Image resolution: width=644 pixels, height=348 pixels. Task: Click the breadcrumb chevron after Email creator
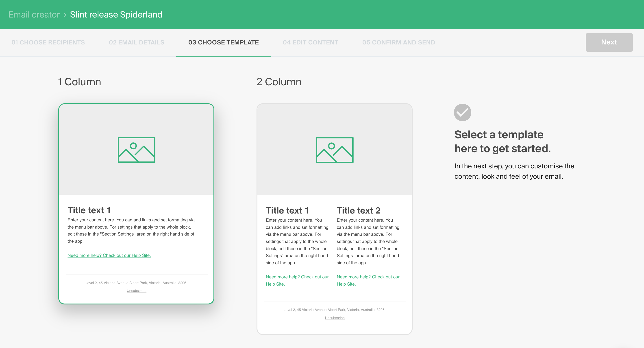(65, 15)
